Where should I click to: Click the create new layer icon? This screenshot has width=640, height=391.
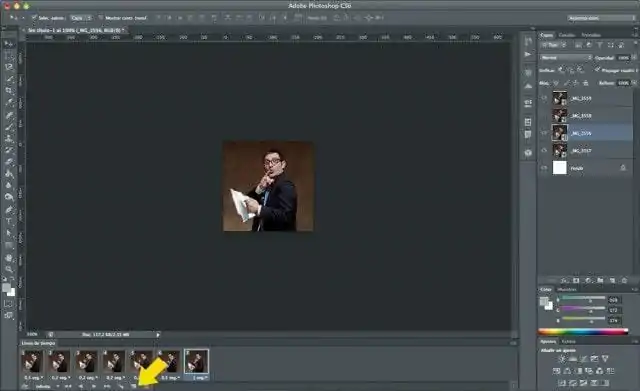[x=612, y=280]
